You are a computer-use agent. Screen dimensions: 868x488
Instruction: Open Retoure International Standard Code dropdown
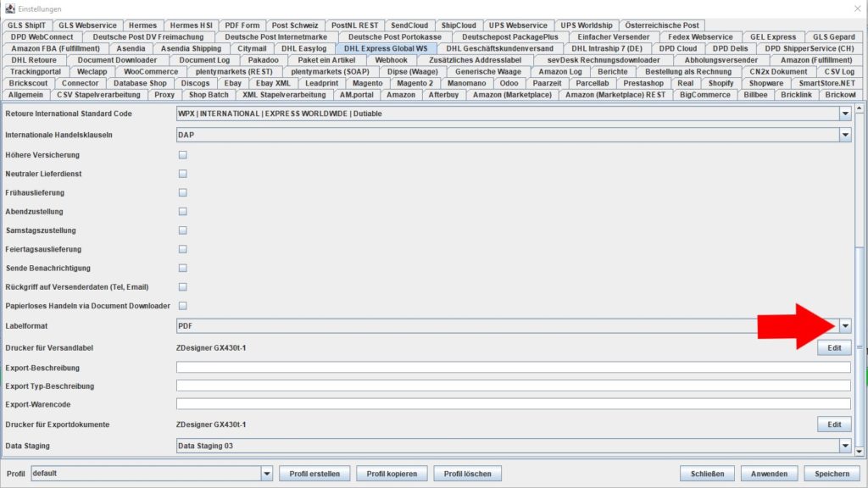[845, 114]
